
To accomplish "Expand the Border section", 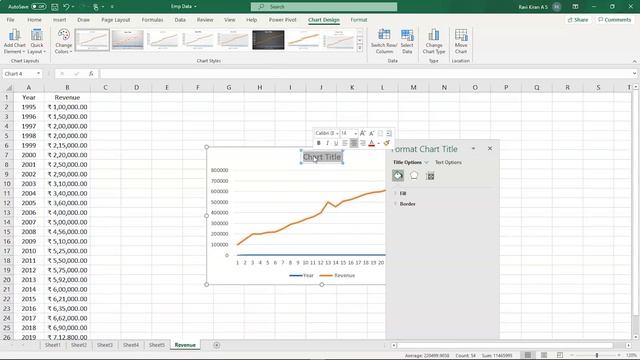I will tap(407, 204).
